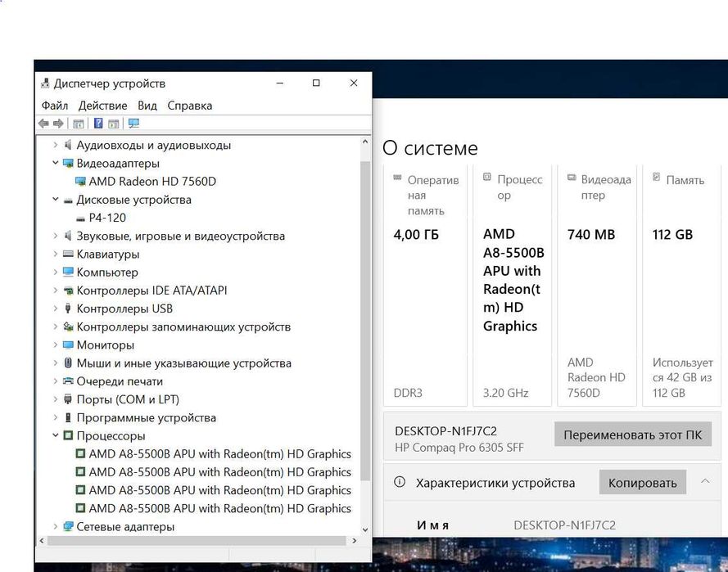728x572 pixels.
Task: Open the Вид menu
Action: [x=147, y=106]
